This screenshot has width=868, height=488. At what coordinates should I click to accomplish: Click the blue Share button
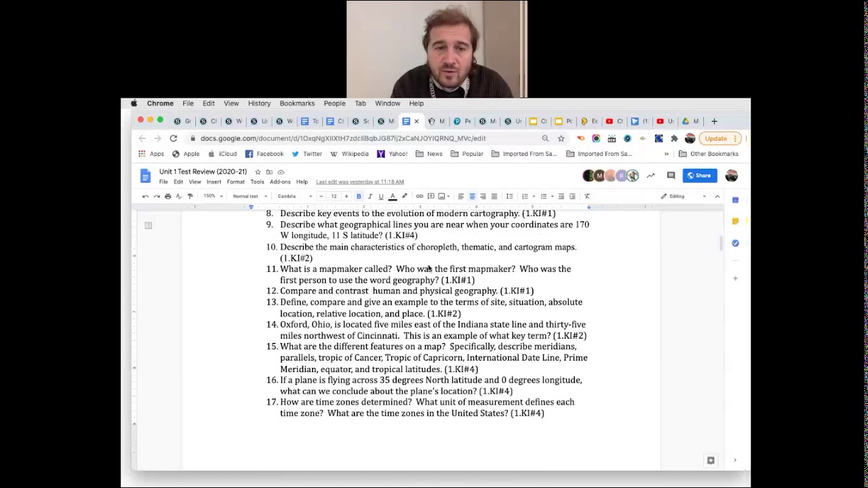[x=699, y=176]
